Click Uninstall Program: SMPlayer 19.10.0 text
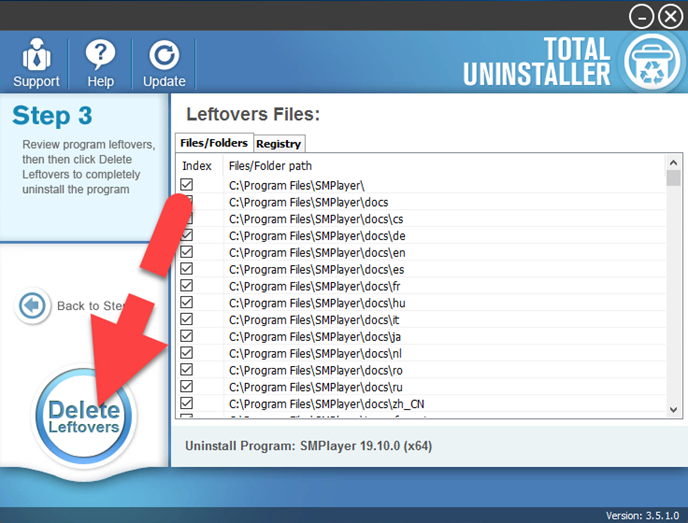688x523 pixels. pos(308,446)
